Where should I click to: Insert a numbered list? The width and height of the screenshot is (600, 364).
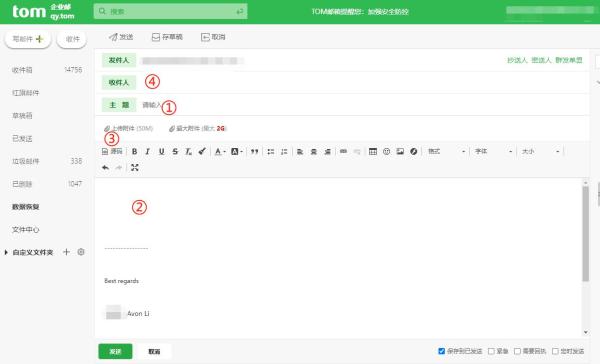pyautogui.click(x=284, y=152)
